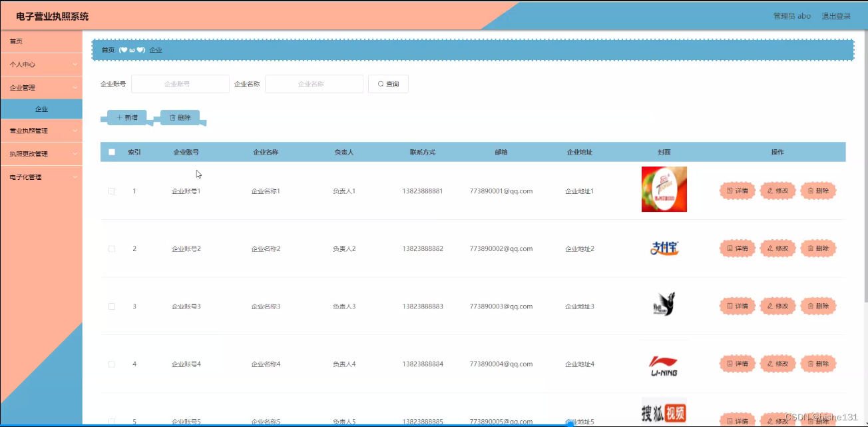Open 详情 for 企业账号1 row
Viewport: 868px width, 427px height.
[737, 191]
